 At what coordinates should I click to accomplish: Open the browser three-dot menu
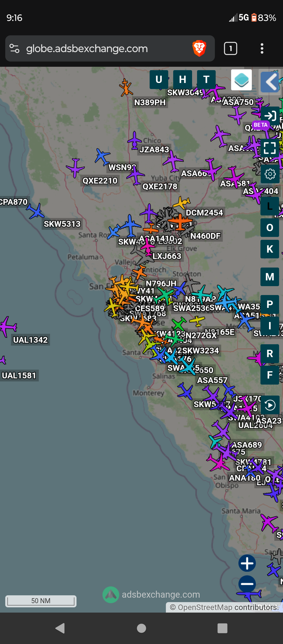point(262,48)
